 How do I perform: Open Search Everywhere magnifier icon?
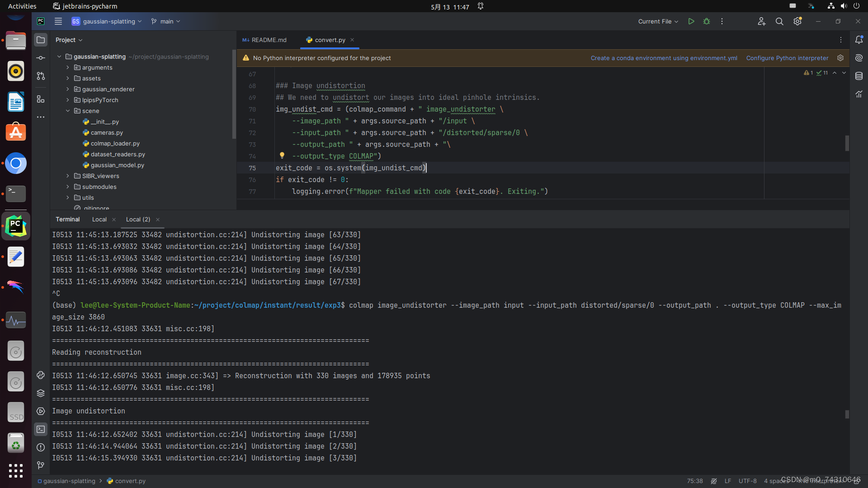pyautogui.click(x=779, y=21)
